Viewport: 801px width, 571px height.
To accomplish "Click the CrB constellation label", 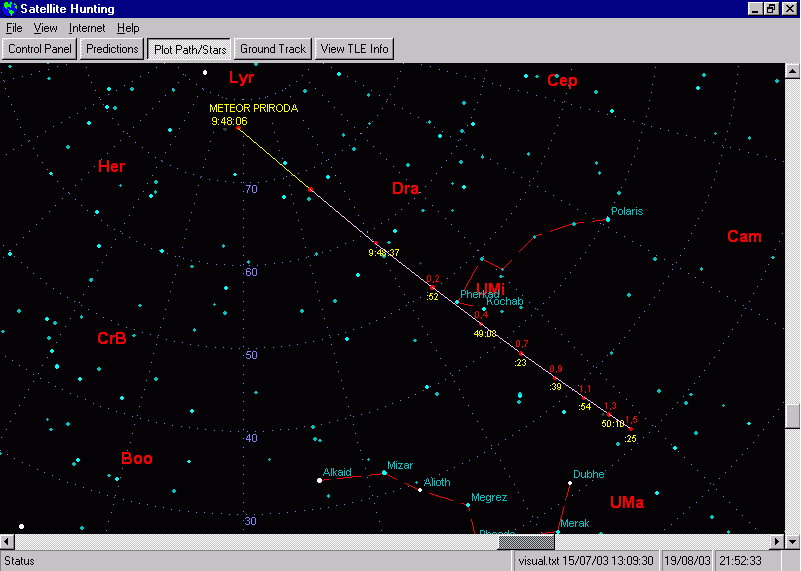I will click(111, 338).
